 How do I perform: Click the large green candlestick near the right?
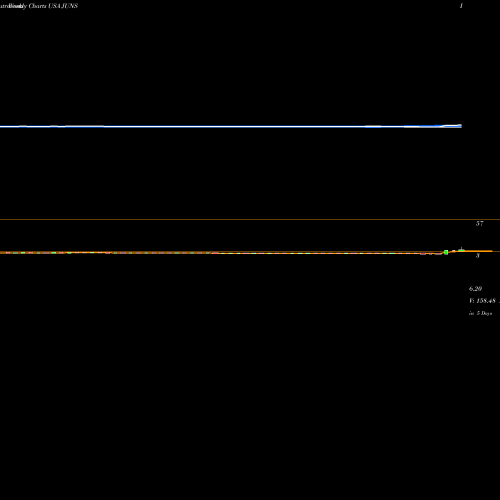tap(446, 252)
